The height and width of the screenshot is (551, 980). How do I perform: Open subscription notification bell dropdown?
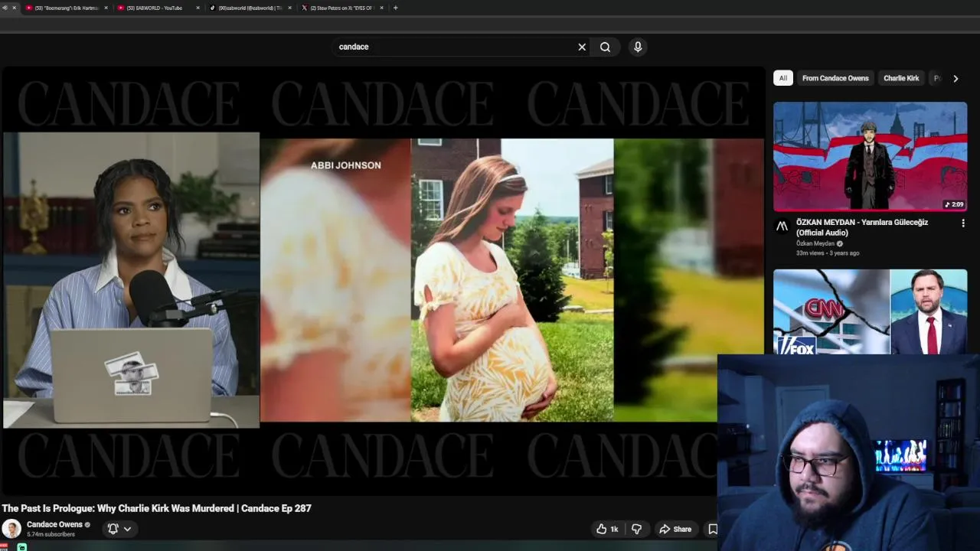pos(119,529)
